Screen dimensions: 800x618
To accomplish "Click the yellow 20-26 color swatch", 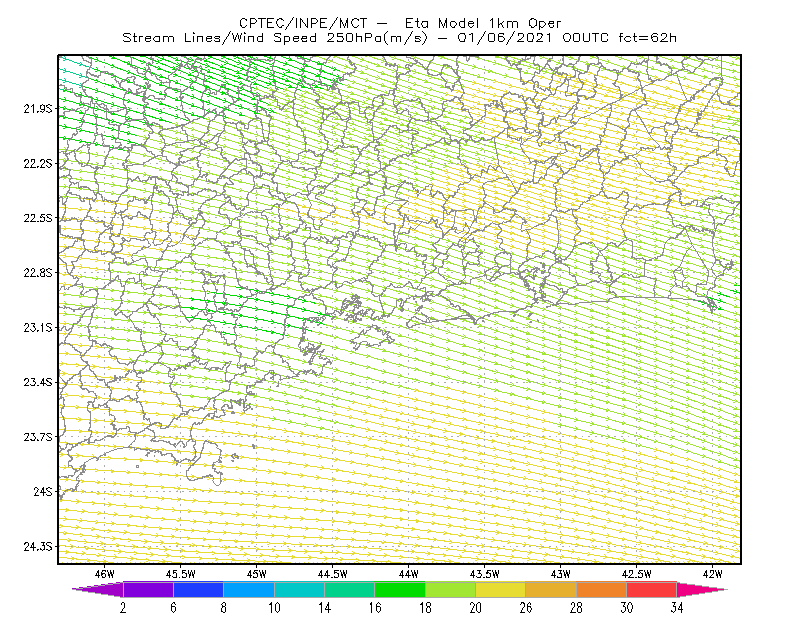I will pyautogui.click(x=501, y=589).
